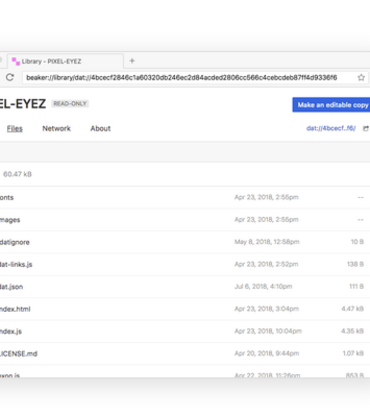Select the Library - PIXEL-EYEZ tab
The height and width of the screenshot is (416, 370).
click(x=65, y=61)
